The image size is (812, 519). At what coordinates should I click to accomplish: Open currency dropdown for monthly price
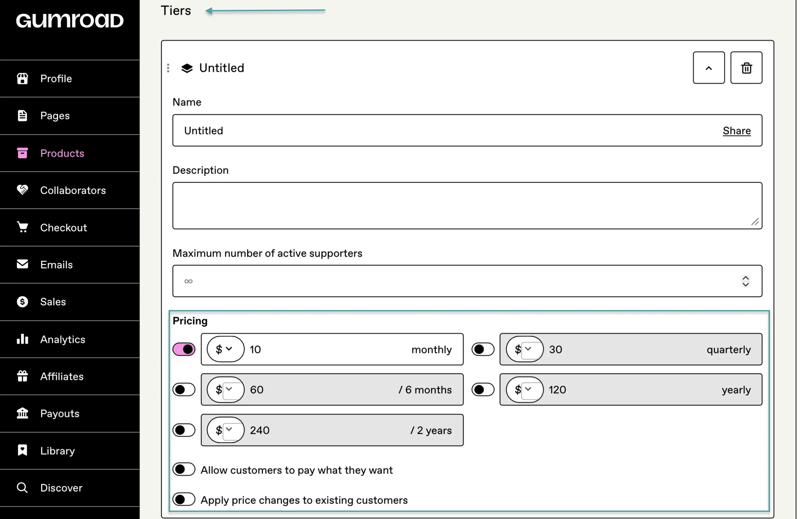(225, 349)
